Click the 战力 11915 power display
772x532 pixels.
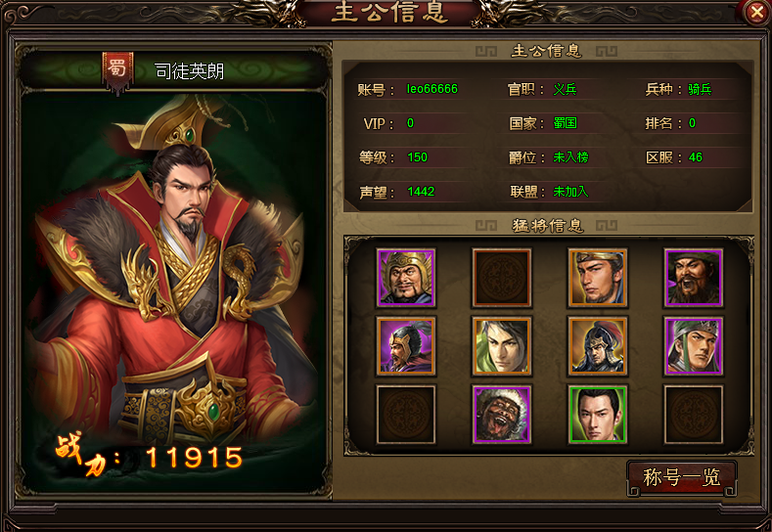(149, 457)
